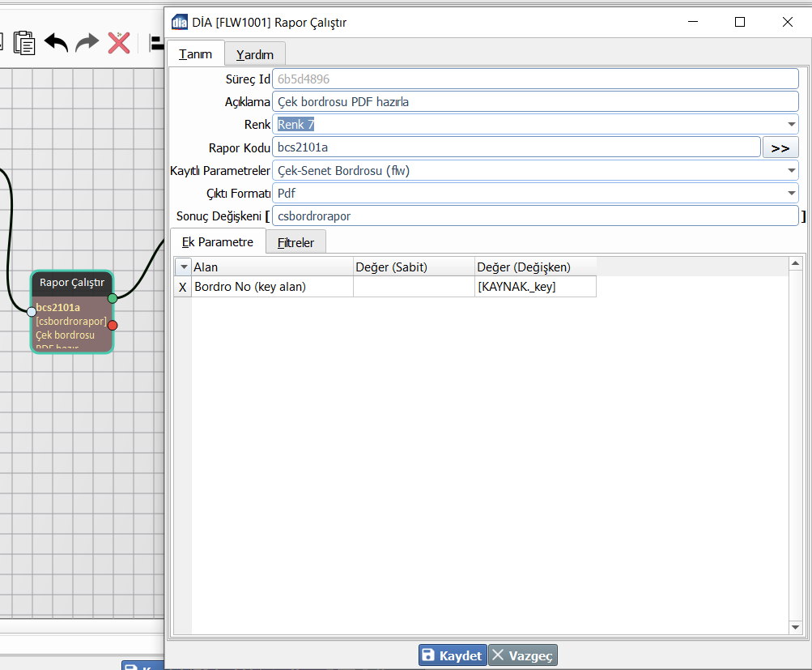Image resolution: width=812 pixels, height=670 pixels.
Task: Click the paste clipboard icon in toolbar
Action: click(x=24, y=42)
